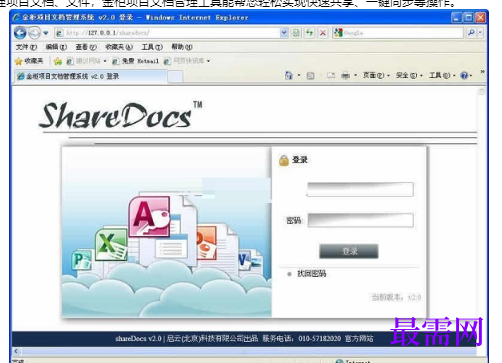Image resolution: width=502 pixels, height=363 pixels.
Task: Click the horizontal scrollbar left arrow
Action: [16, 351]
